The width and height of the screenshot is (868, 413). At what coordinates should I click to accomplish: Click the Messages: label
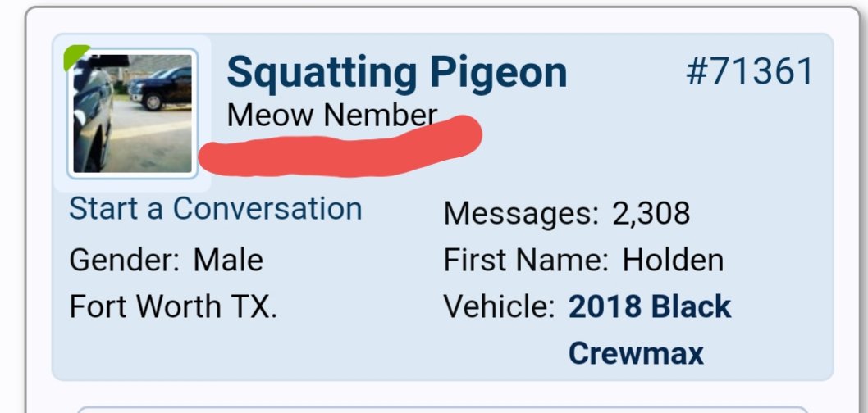pos(521,214)
